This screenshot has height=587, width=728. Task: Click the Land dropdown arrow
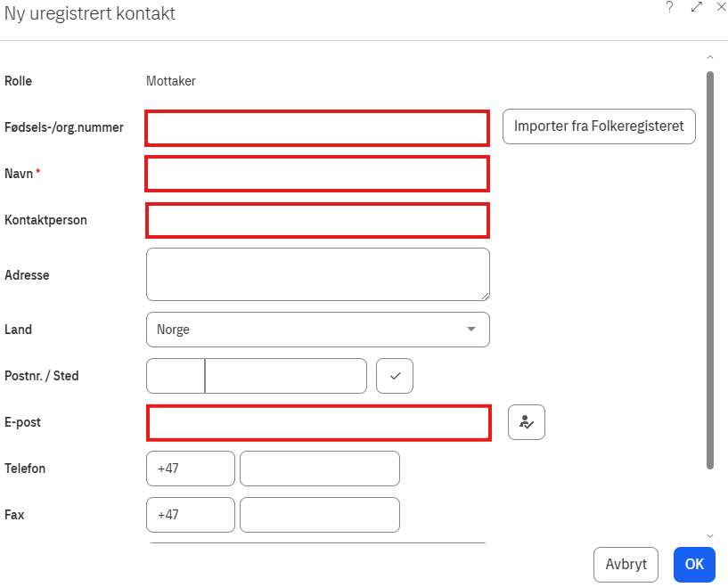[471, 330]
